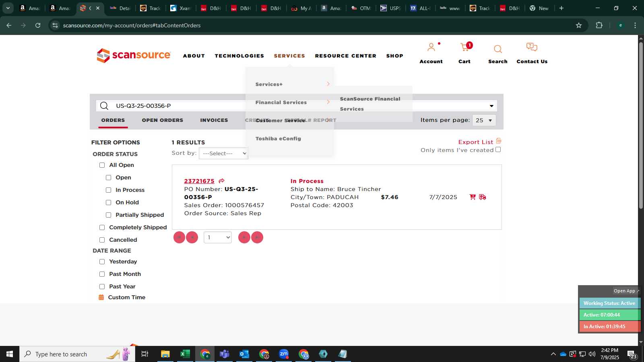Switch to INVOICES tab
The height and width of the screenshot is (362, 644).
click(214, 120)
